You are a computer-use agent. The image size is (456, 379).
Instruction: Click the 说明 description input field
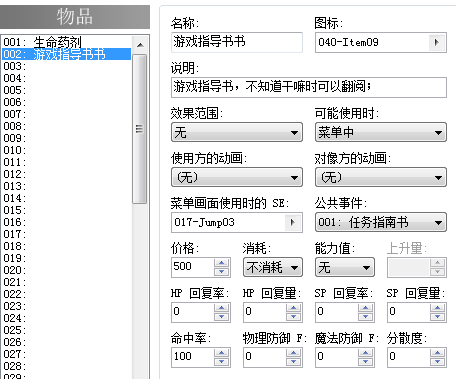coord(309,87)
